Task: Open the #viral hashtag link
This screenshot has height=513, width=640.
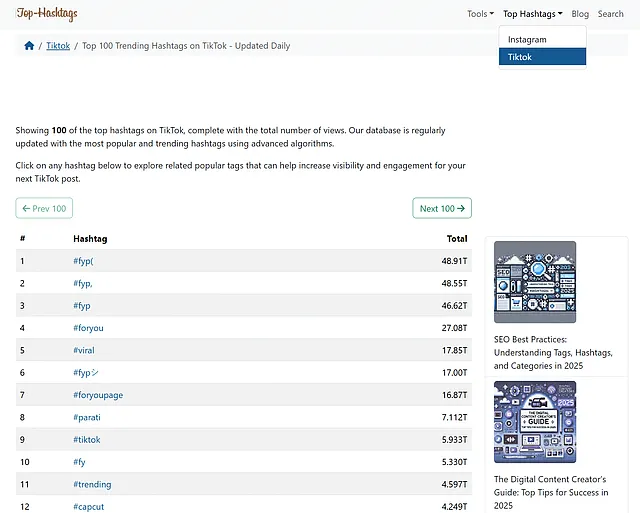Action: coord(84,350)
